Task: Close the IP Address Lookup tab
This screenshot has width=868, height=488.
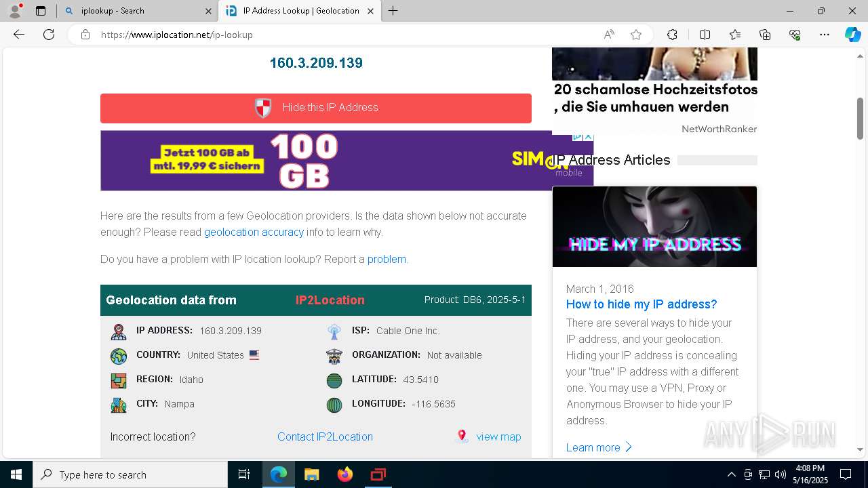Action: pyautogui.click(x=370, y=11)
